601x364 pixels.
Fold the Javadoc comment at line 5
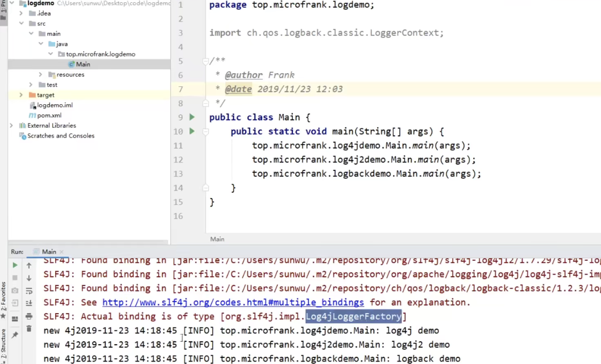(205, 61)
